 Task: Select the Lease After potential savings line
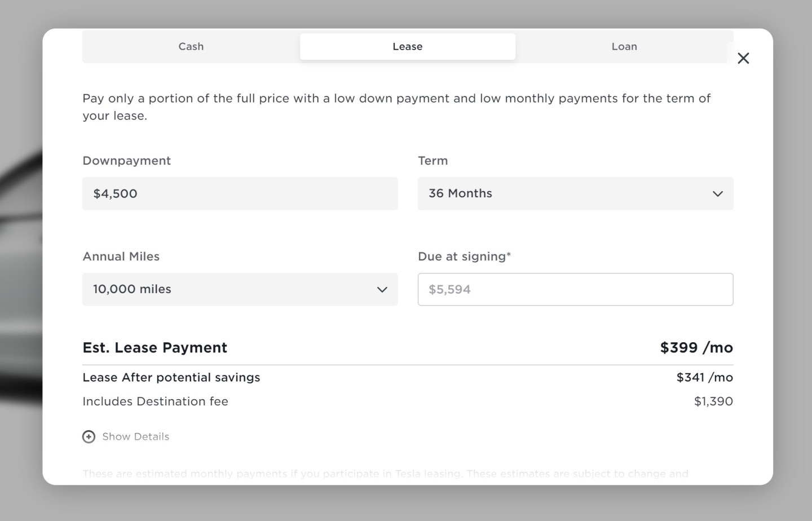click(171, 377)
